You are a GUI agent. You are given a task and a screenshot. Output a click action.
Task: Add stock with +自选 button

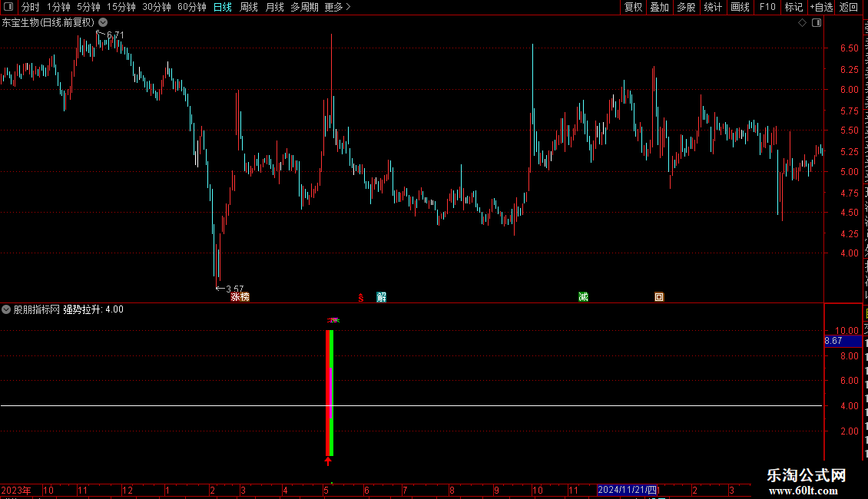coord(821,7)
